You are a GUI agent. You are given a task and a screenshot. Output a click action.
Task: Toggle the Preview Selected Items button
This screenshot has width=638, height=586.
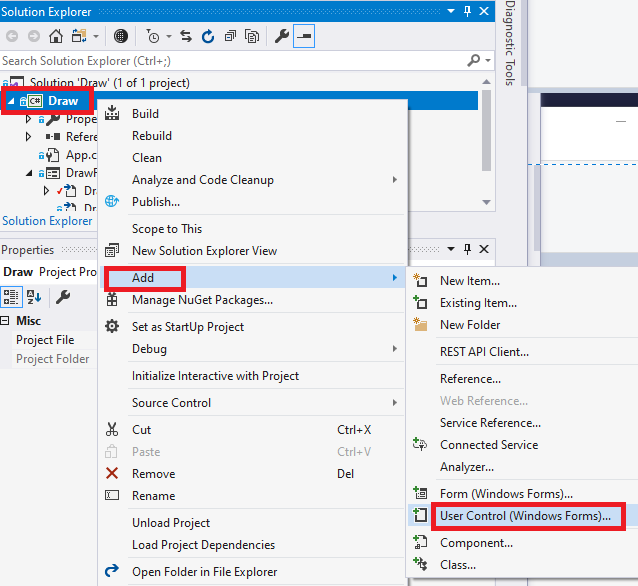click(x=303, y=37)
